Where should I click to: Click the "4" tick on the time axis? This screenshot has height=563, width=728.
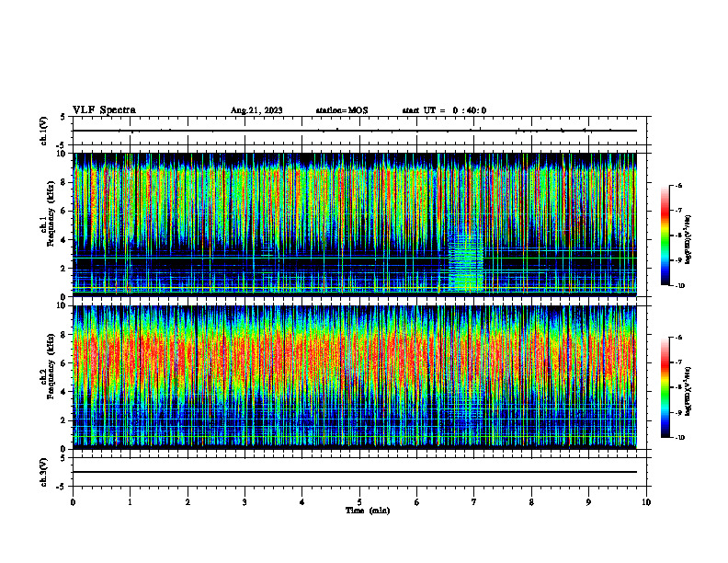tap(302, 502)
